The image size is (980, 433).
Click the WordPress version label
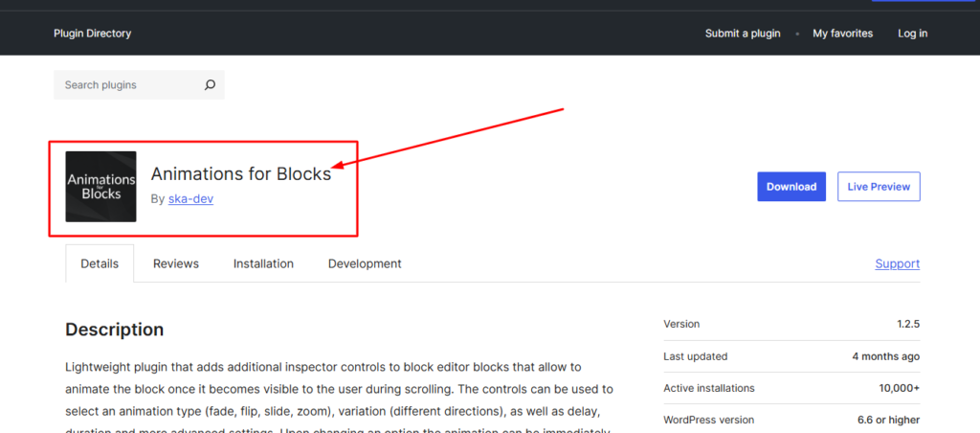tap(709, 420)
